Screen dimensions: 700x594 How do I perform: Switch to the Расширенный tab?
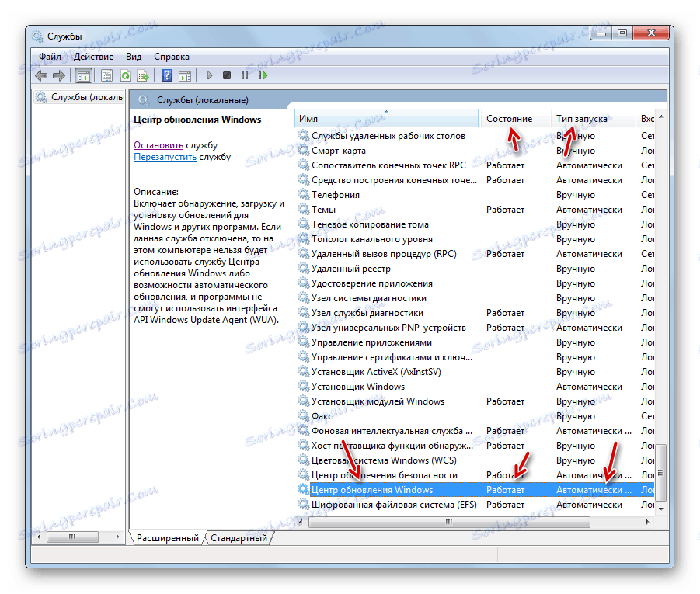[x=167, y=538]
